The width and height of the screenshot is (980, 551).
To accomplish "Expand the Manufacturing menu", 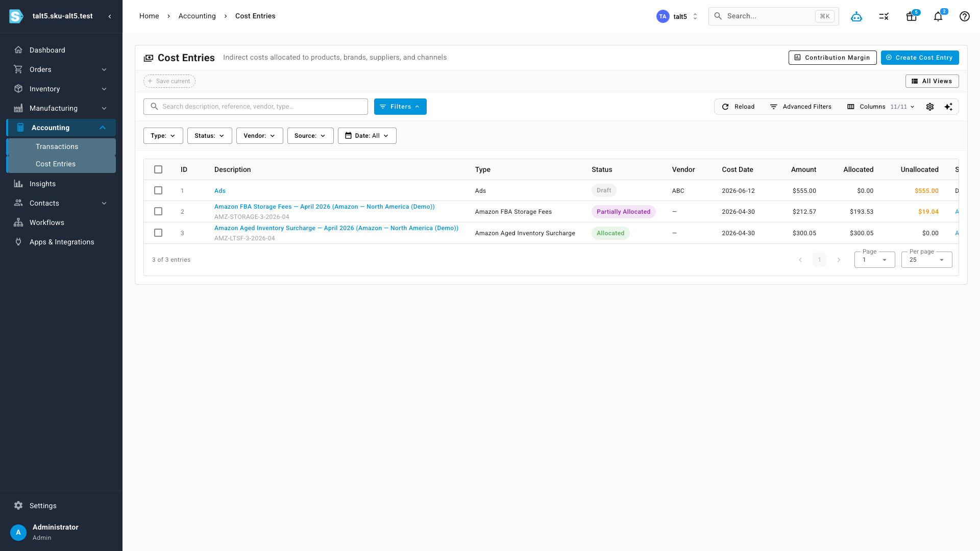I will (x=61, y=108).
